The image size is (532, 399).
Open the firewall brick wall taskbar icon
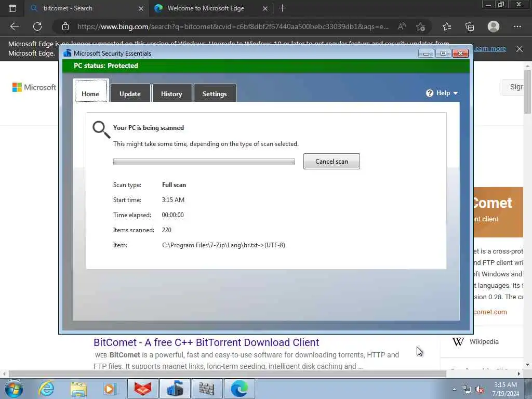[207, 389]
